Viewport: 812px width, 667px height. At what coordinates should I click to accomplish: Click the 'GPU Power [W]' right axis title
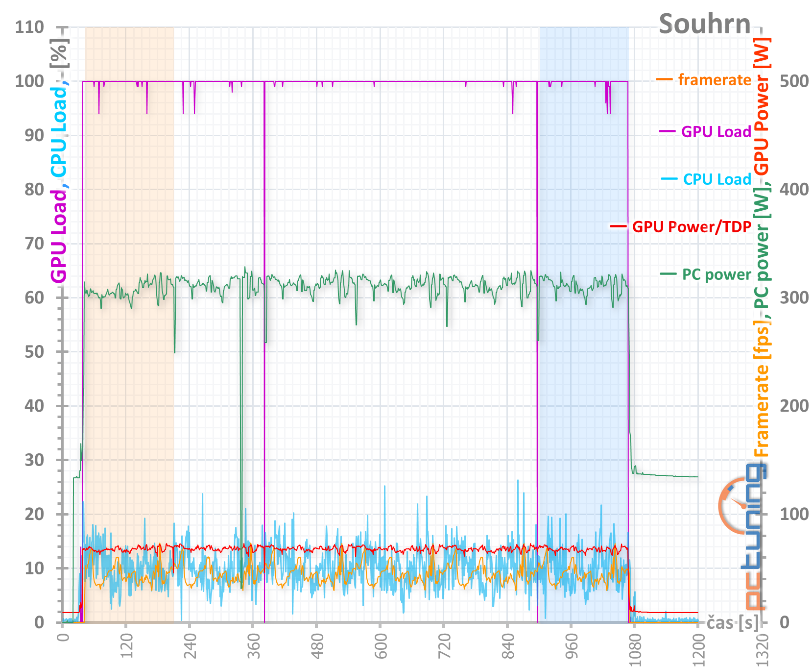click(x=762, y=106)
